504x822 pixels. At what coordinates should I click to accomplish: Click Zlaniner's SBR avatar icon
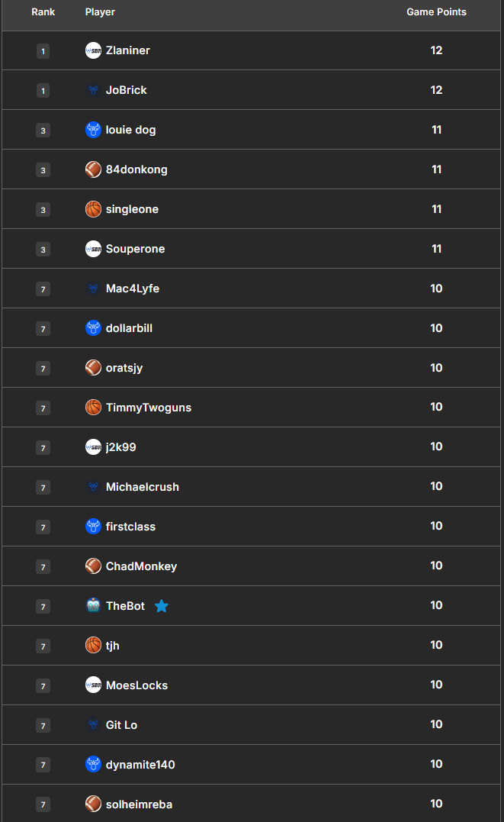pyautogui.click(x=93, y=50)
